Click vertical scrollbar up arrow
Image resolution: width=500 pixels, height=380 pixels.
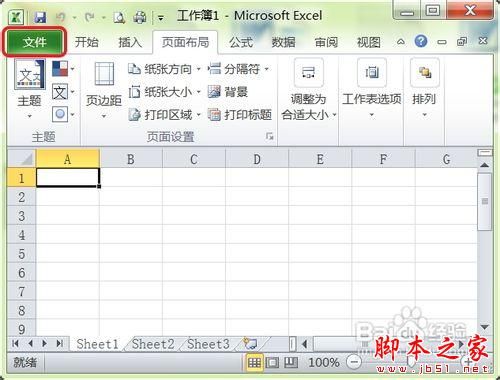pyautogui.click(x=485, y=165)
